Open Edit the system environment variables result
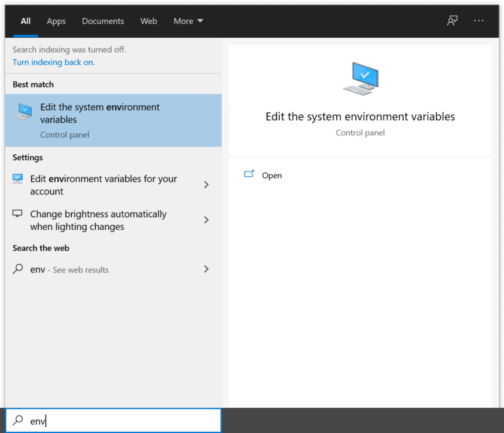This screenshot has height=433, width=504. (113, 120)
